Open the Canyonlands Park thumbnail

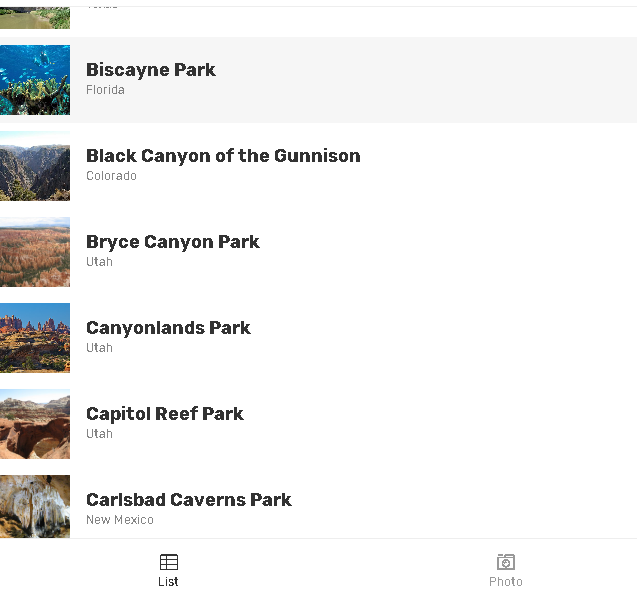point(35,338)
